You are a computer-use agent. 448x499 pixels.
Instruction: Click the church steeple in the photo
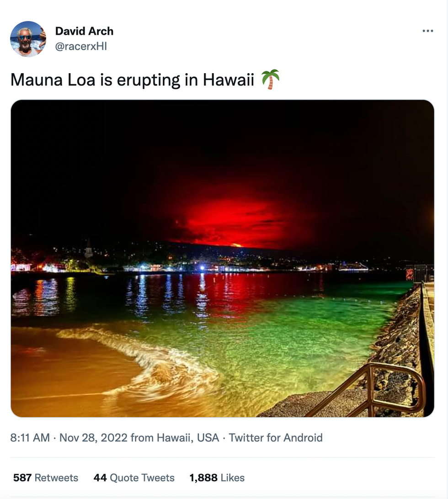click(89, 249)
